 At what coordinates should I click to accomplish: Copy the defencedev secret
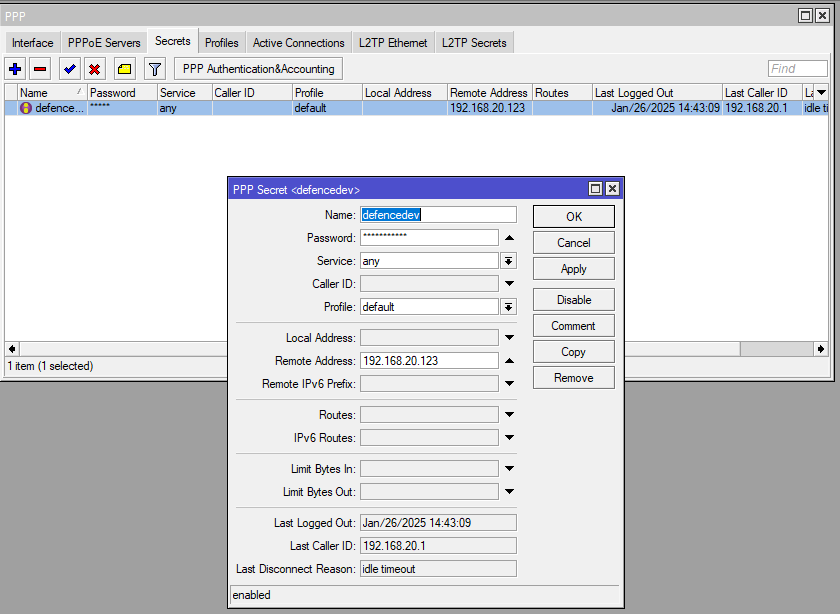click(x=574, y=352)
